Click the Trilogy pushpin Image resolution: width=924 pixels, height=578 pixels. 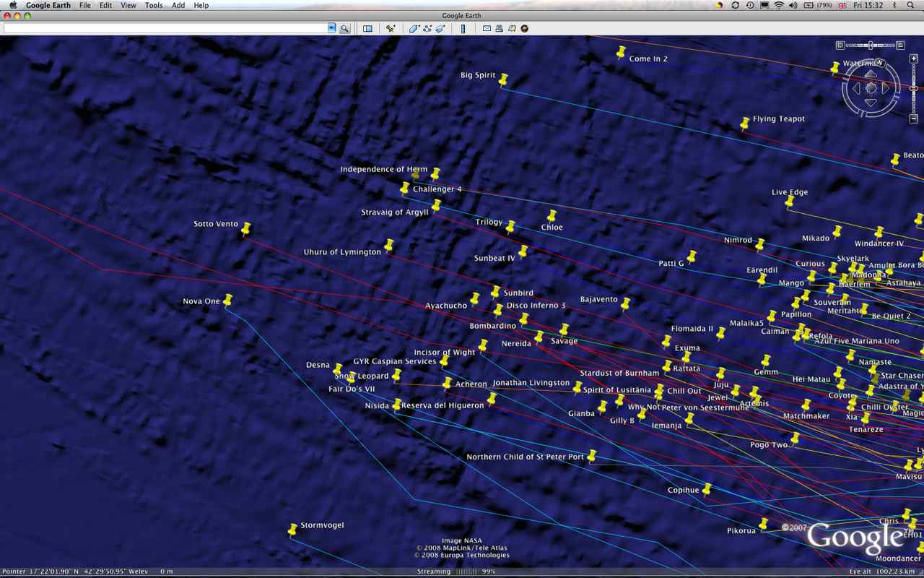coord(510,228)
